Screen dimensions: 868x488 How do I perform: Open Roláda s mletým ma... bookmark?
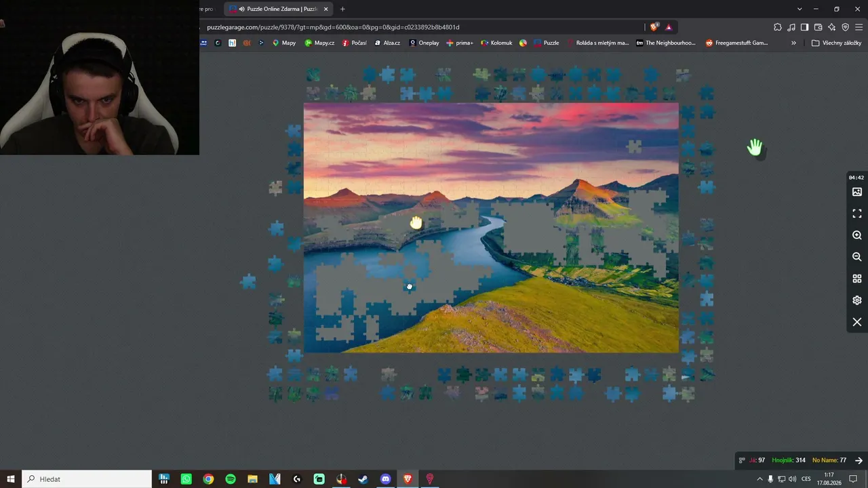597,43
